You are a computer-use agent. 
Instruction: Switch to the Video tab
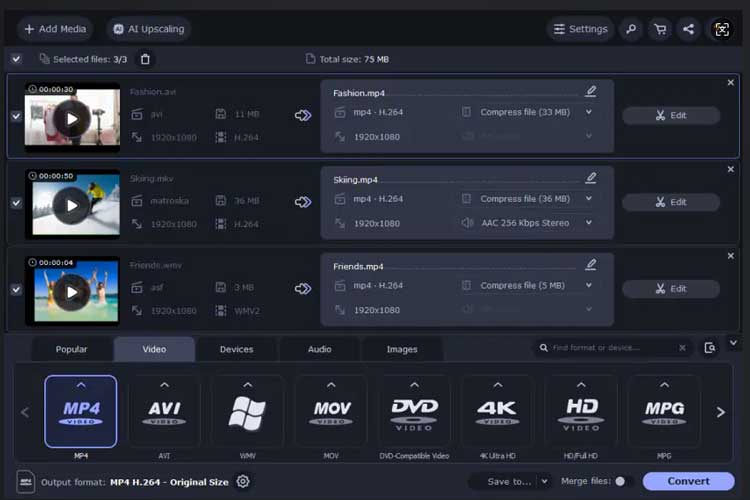154,349
